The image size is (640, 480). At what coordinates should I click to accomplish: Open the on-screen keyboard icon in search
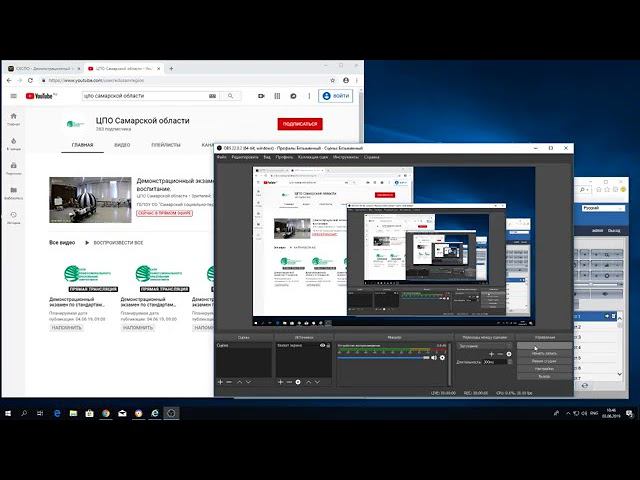[212, 96]
